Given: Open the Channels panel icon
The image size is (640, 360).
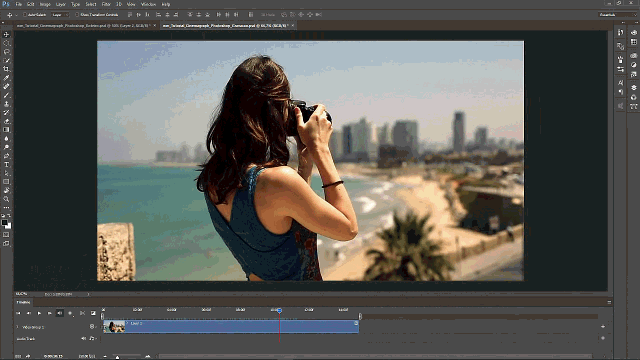Looking at the screenshot, I should tap(633, 97).
